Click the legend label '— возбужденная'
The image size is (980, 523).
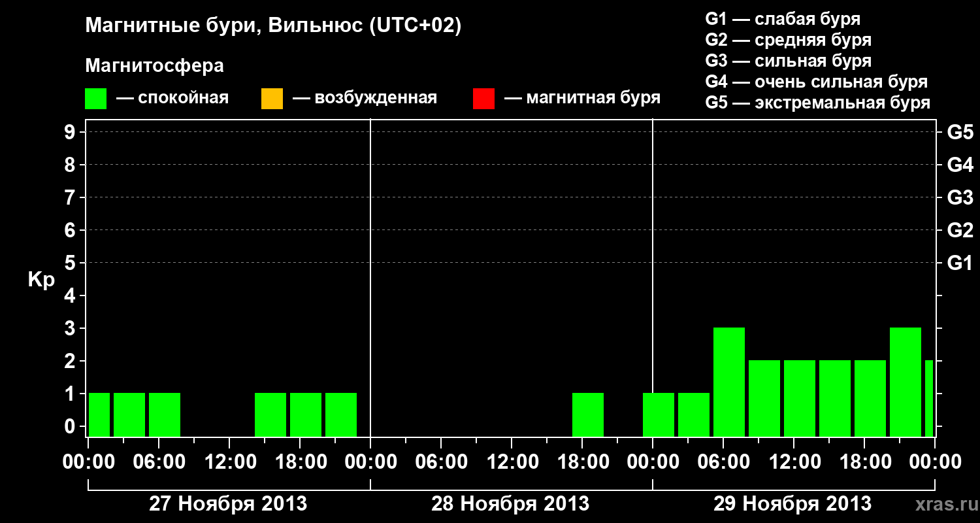(365, 98)
